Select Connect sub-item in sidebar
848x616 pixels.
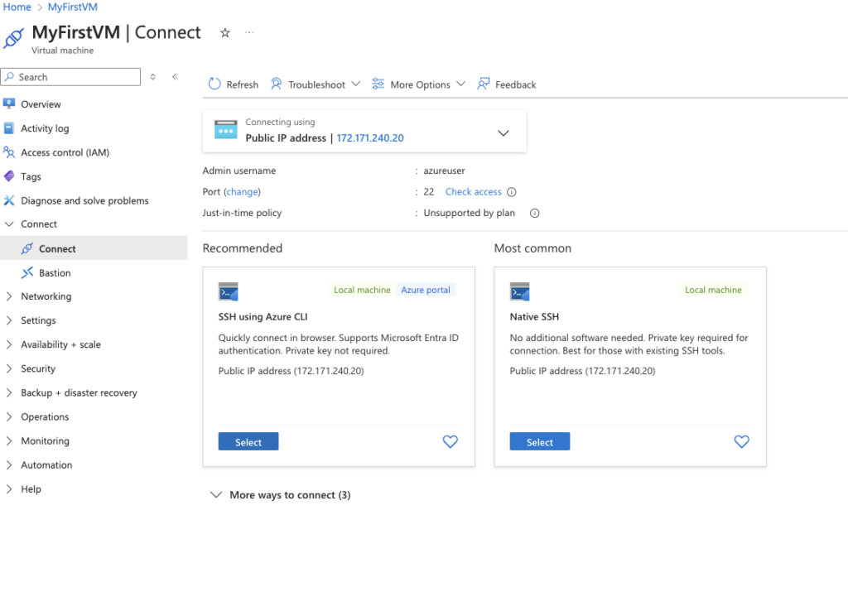[57, 248]
